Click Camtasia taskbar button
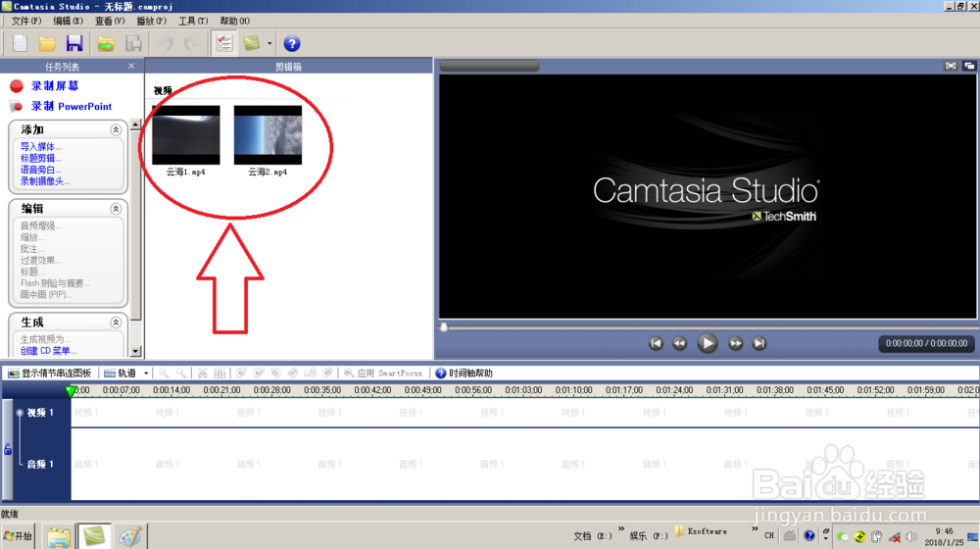Image resolution: width=980 pixels, height=549 pixels. [x=94, y=536]
